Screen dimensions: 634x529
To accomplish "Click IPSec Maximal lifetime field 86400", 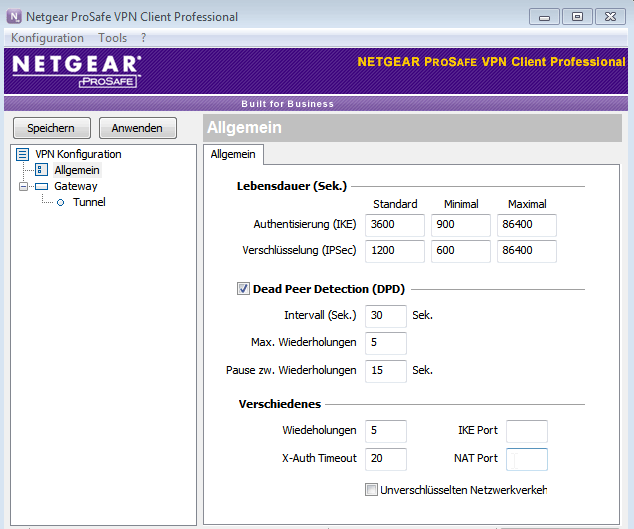I will pyautogui.click(x=526, y=251).
